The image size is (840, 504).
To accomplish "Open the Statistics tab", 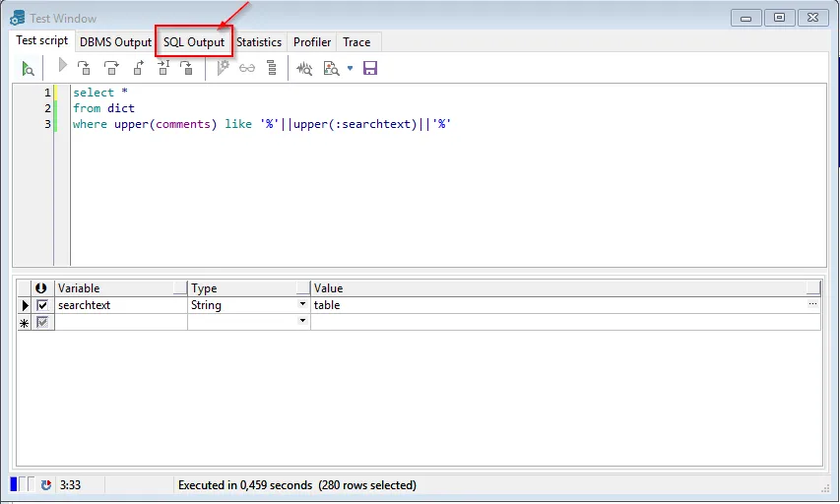I will coord(259,41).
